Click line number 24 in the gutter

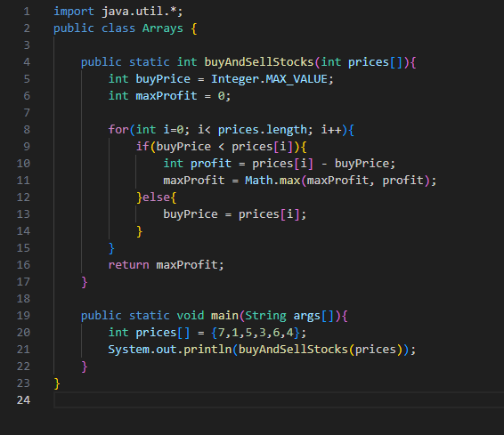[x=23, y=400]
